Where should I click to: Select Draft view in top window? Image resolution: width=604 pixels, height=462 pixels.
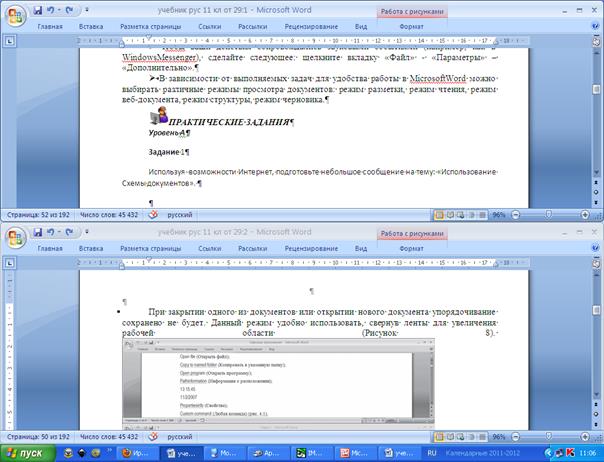(482, 215)
